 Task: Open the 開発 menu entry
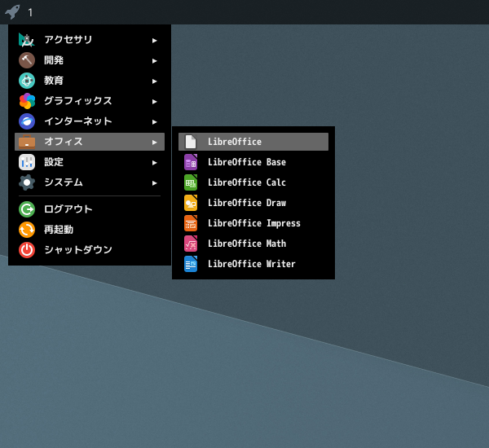pos(90,60)
